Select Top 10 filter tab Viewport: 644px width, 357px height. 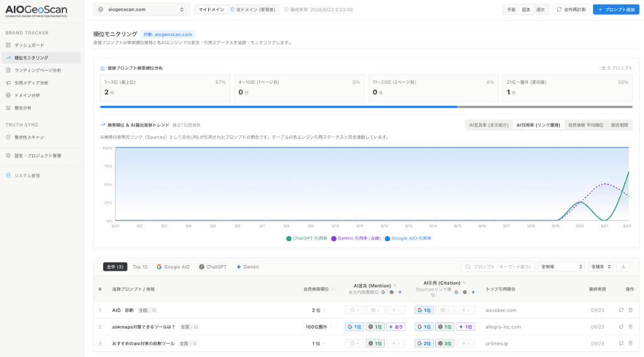coord(140,267)
